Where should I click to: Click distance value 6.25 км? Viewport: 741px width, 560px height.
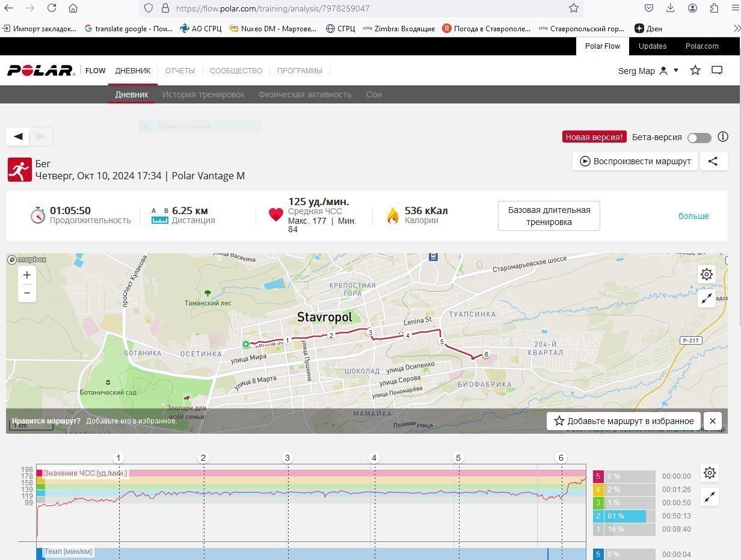pyautogui.click(x=190, y=211)
